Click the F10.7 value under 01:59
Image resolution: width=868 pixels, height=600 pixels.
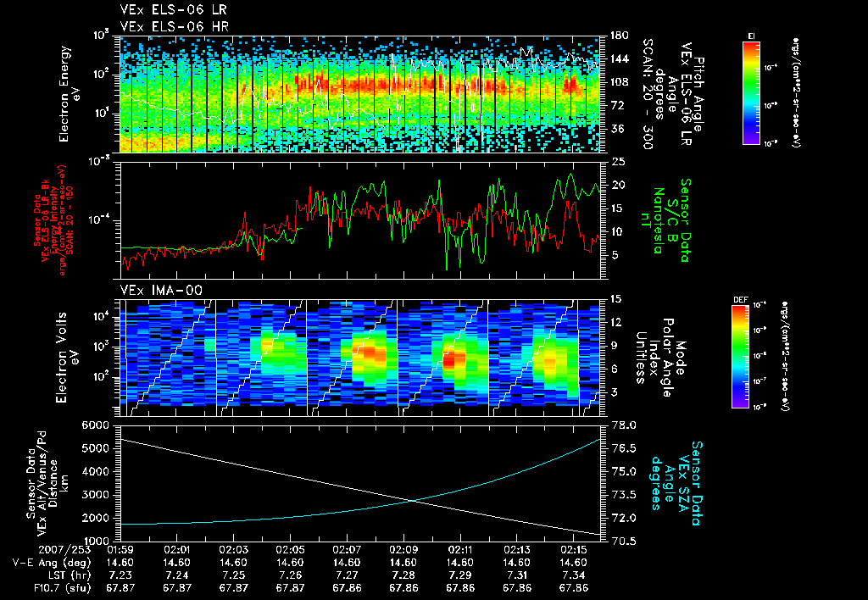pos(120,588)
